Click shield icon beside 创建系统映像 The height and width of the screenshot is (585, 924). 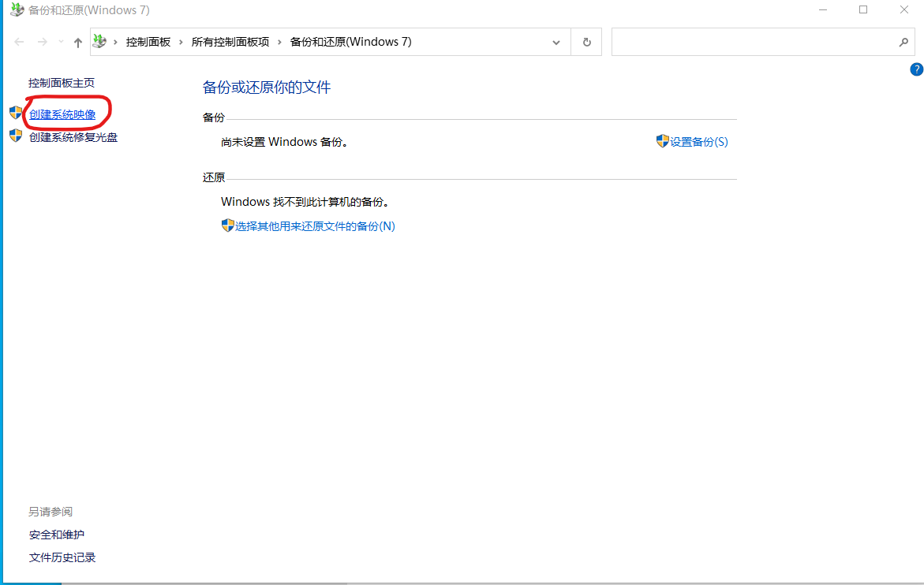(16, 113)
